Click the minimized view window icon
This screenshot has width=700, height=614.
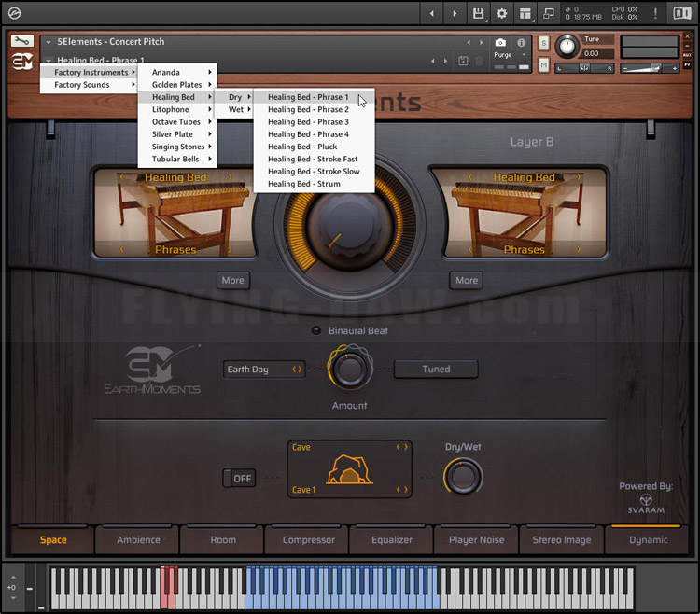pos(549,14)
